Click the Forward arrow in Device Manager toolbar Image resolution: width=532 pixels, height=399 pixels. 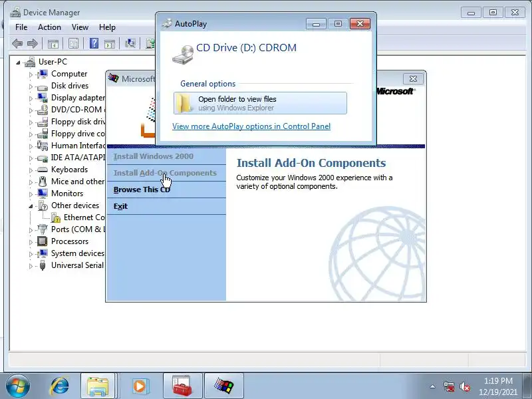32,43
